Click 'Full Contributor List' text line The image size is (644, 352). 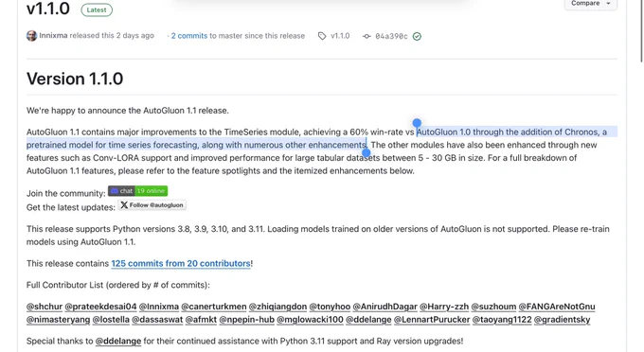coord(118,285)
